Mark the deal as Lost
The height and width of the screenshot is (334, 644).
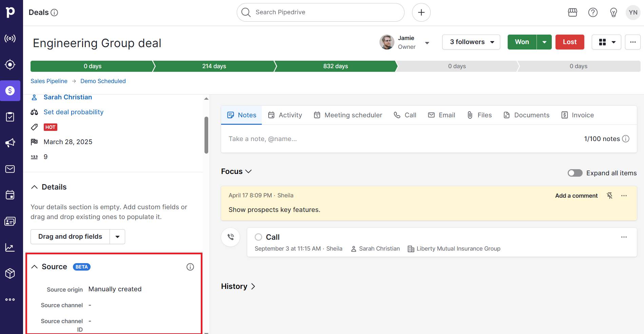[569, 42]
